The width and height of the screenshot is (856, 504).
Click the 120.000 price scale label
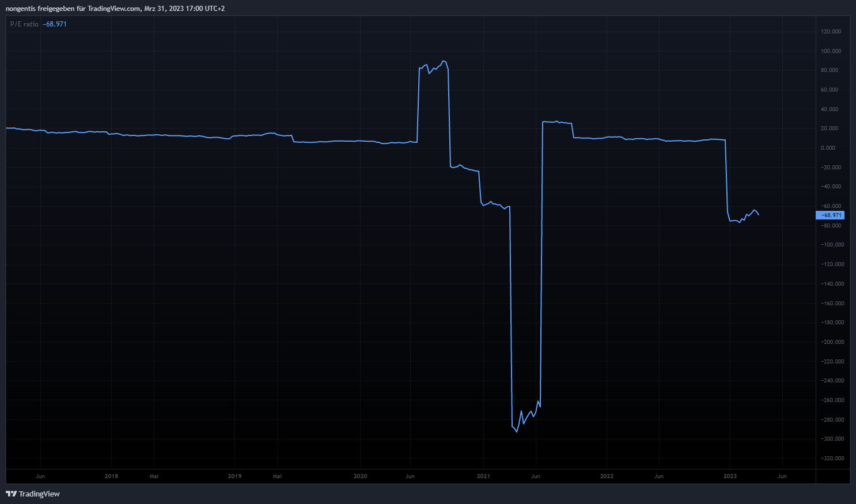[831, 32]
